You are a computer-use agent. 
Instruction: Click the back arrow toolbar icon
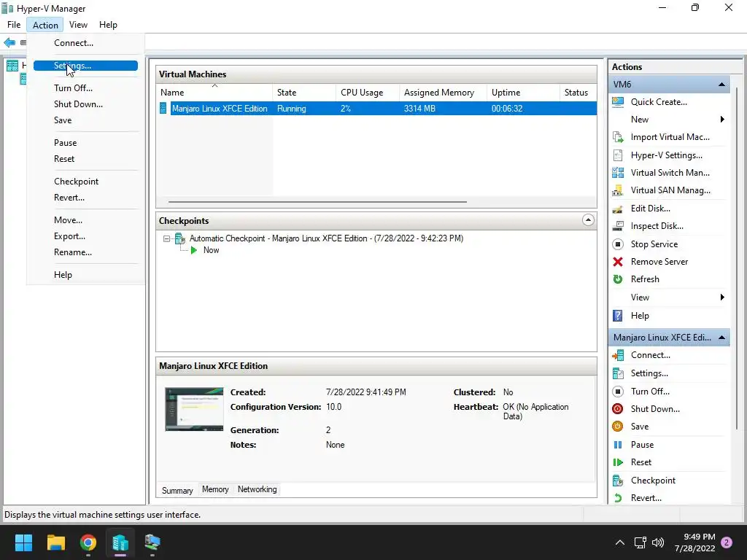point(9,43)
